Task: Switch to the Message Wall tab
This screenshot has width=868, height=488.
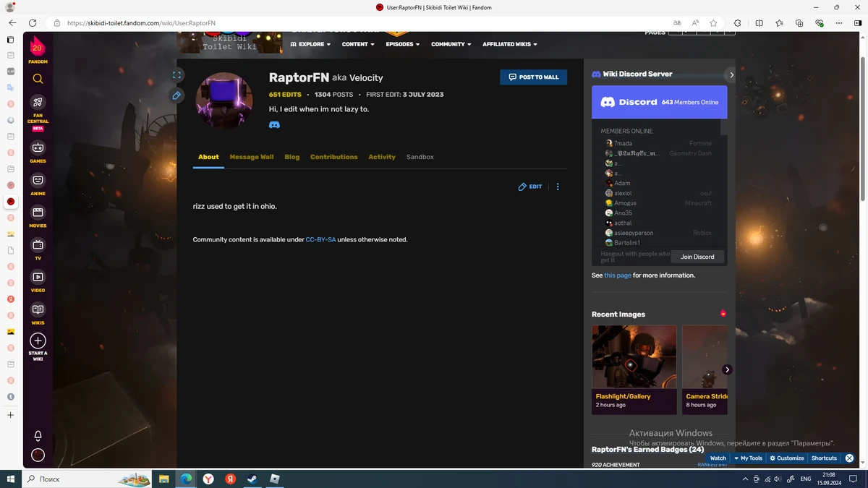Action: point(252,157)
